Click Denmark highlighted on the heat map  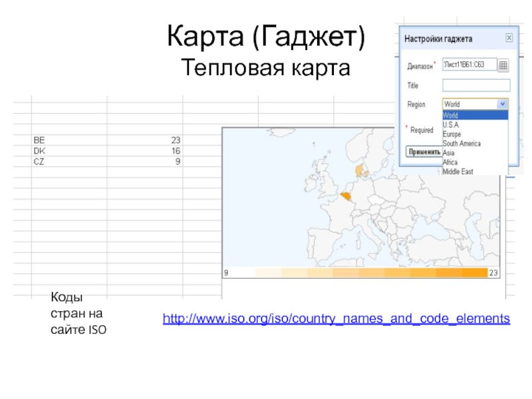(361, 172)
